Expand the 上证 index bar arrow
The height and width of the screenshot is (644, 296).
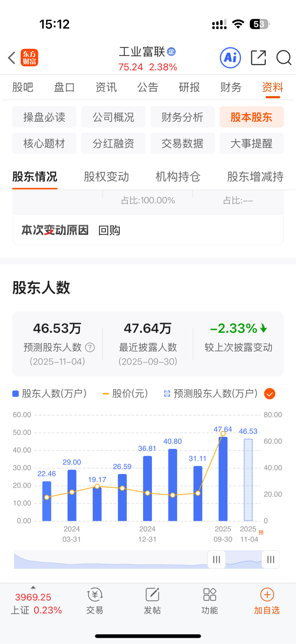coord(33,587)
